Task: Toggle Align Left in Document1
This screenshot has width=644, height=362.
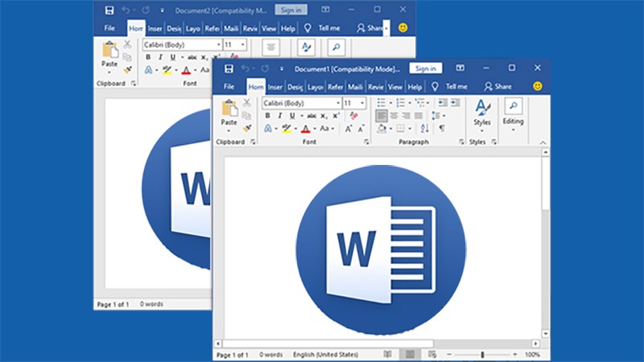Action: pyautogui.click(x=381, y=116)
